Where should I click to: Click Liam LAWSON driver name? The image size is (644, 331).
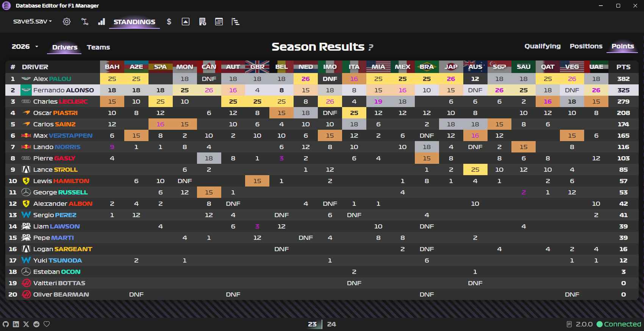click(56, 226)
